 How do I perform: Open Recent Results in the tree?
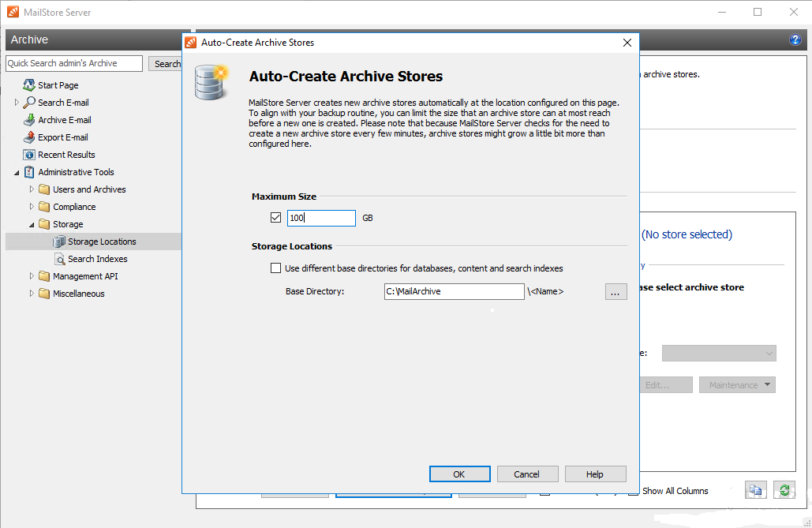(x=67, y=155)
